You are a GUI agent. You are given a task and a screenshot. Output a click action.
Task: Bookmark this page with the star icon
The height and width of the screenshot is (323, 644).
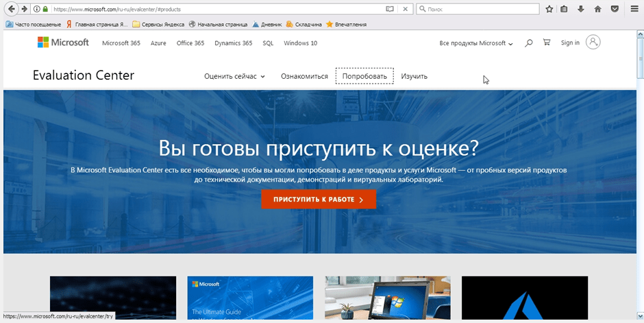pyautogui.click(x=549, y=10)
